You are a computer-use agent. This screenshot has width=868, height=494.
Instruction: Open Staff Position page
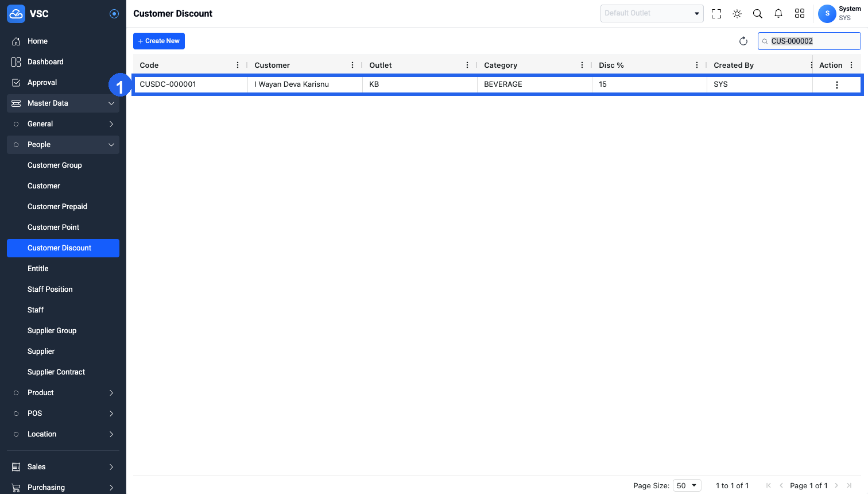point(63,290)
